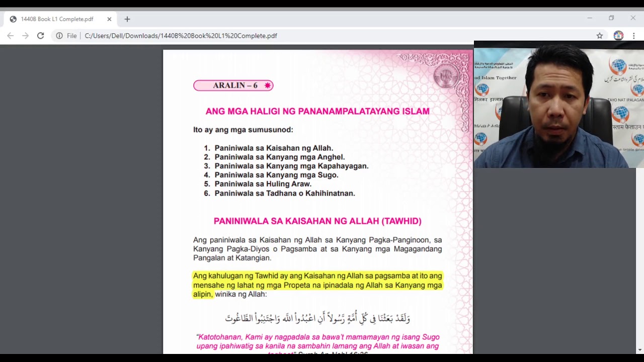Click the ARALIN – 6 heading badge
The height and width of the screenshot is (362, 644).
[x=233, y=85]
